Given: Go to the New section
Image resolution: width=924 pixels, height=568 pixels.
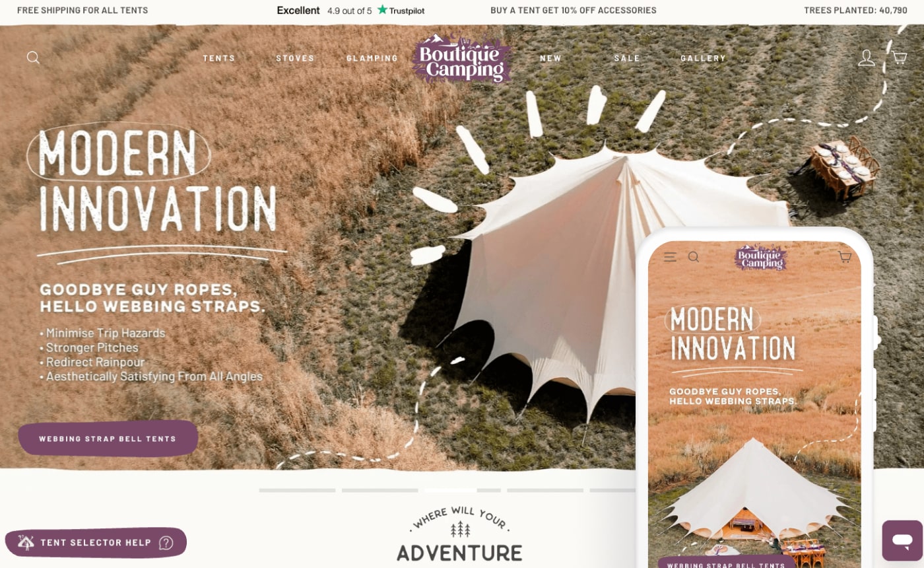Looking at the screenshot, I should 550,58.
